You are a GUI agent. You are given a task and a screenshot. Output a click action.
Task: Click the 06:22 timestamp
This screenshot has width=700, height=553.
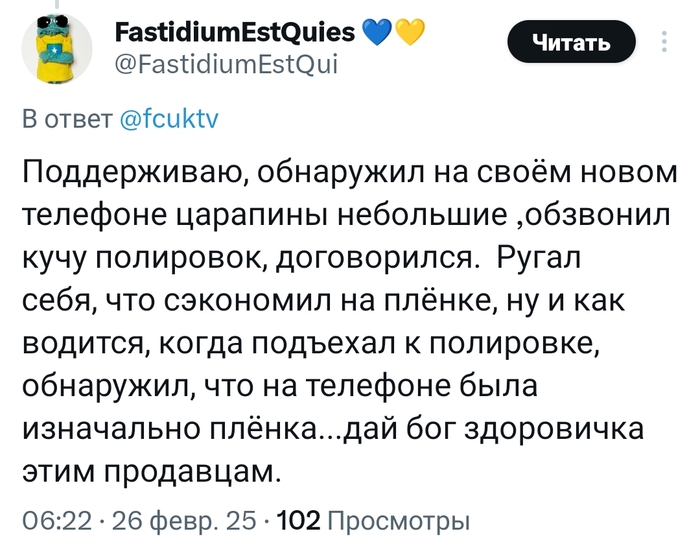coord(56,521)
